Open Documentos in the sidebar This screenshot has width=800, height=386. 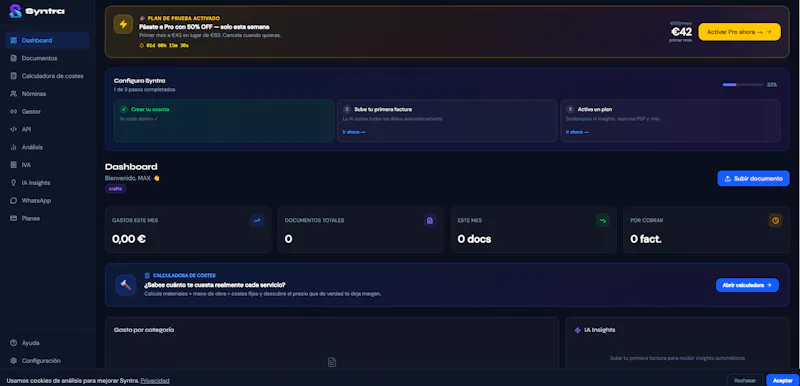tap(47, 58)
